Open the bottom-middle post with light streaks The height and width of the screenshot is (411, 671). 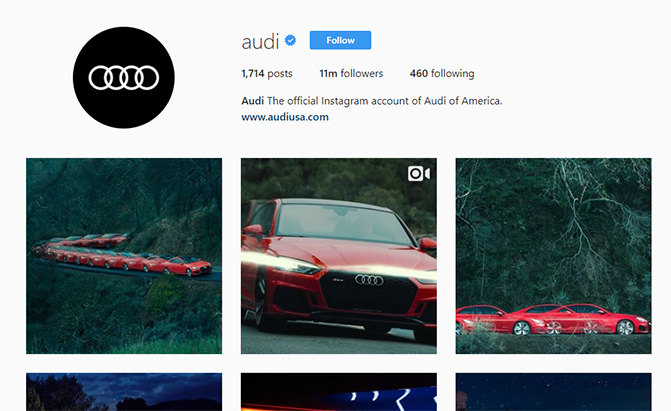[339, 392]
